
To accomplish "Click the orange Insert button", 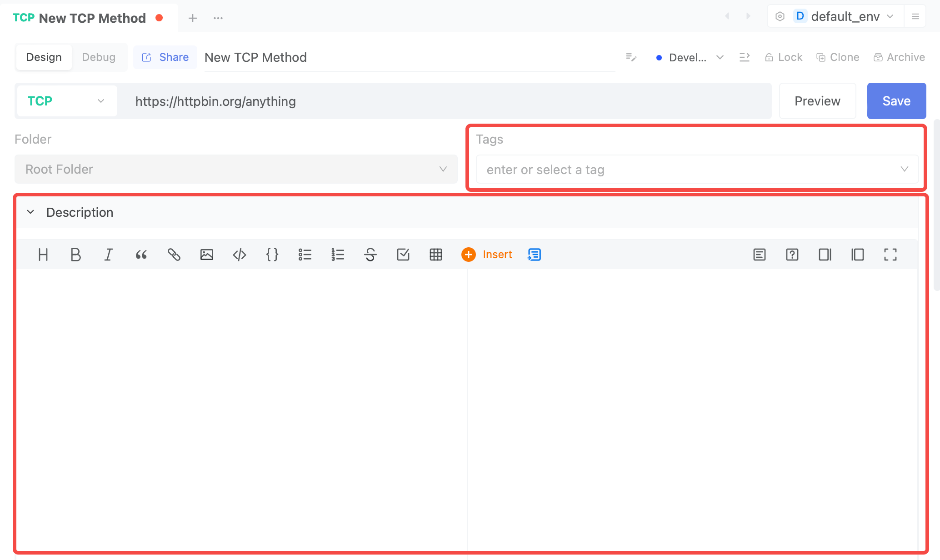I will point(487,255).
